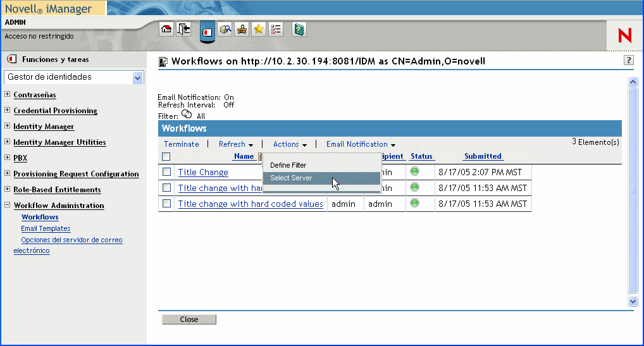This screenshot has height=346, width=644.
Task: Select the Roles and Tasks toolbar icon
Action: pos(207,31)
